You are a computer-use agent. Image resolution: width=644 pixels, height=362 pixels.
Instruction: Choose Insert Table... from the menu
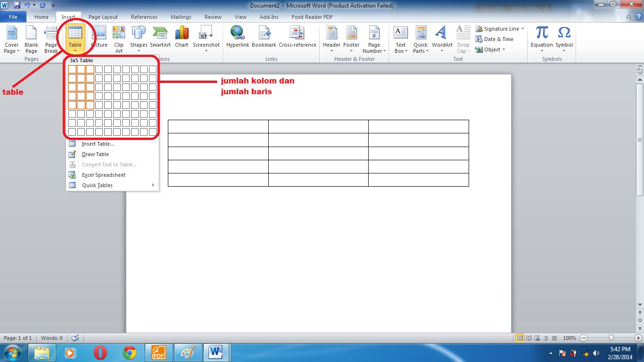pyautogui.click(x=112, y=144)
